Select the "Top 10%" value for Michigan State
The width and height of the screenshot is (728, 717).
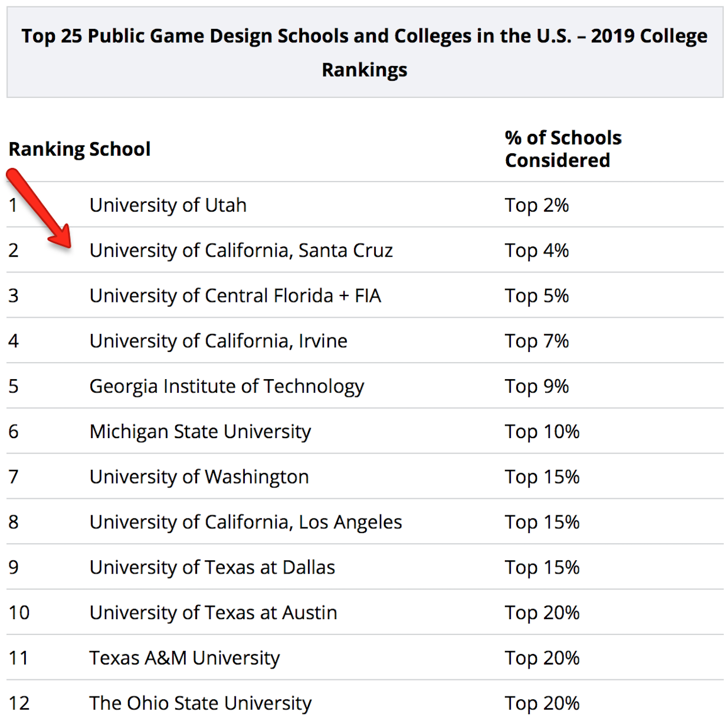click(542, 432)
